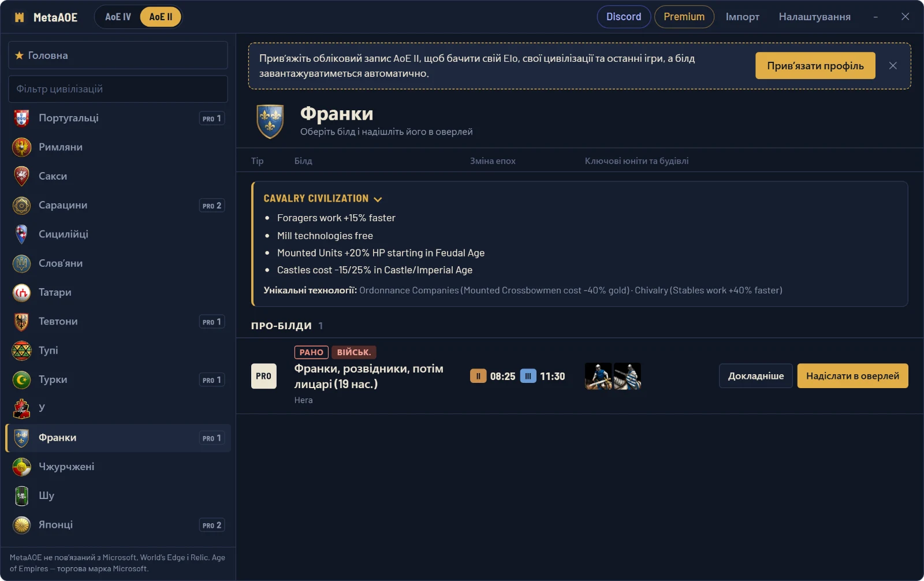Click the Слов'яни emblem icon
Viewport: 924px width, 581px height.
tap(21, 263)
